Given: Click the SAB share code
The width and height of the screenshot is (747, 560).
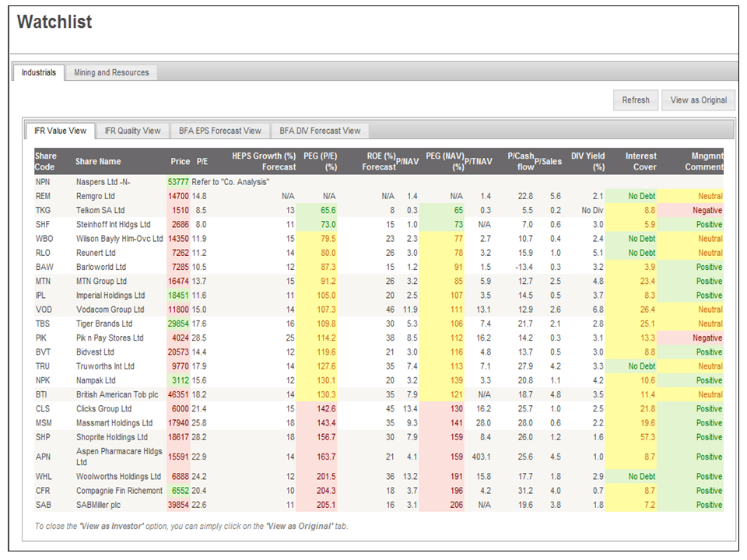Looking at the screenshot, I should pos(43,505).
